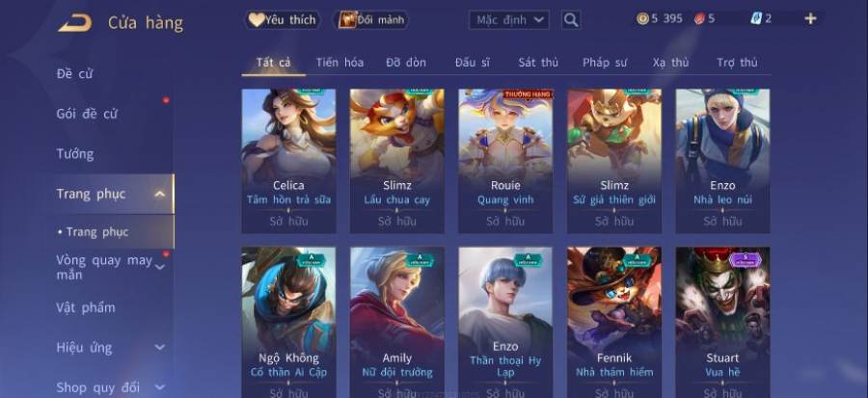This screenshot has height=398, width=868.
Task: Expand the Shop quy đổi section
Action: click(x=159, y=387)
